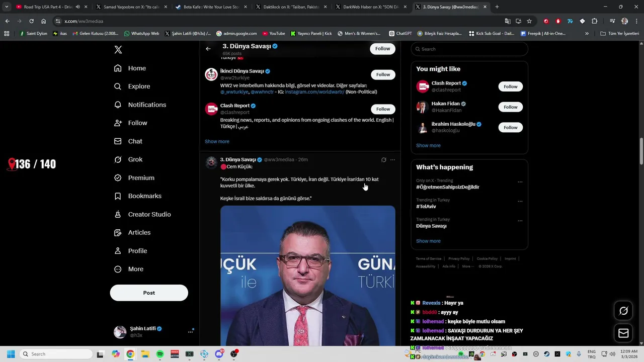Follow İbrahim Haskoloğlu

coord(511,128)
